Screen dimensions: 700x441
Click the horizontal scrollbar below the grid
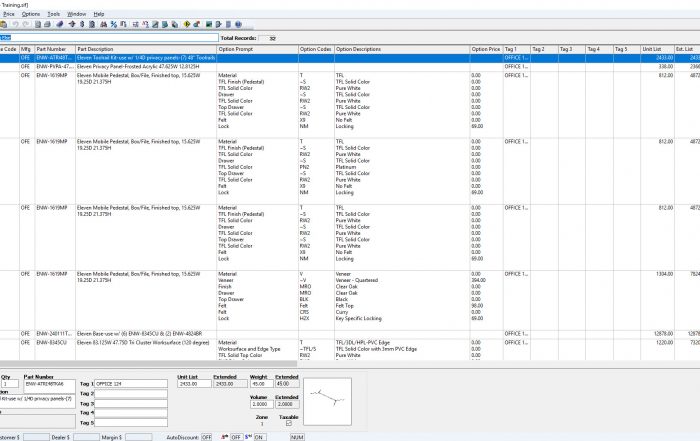coord(149,364)
